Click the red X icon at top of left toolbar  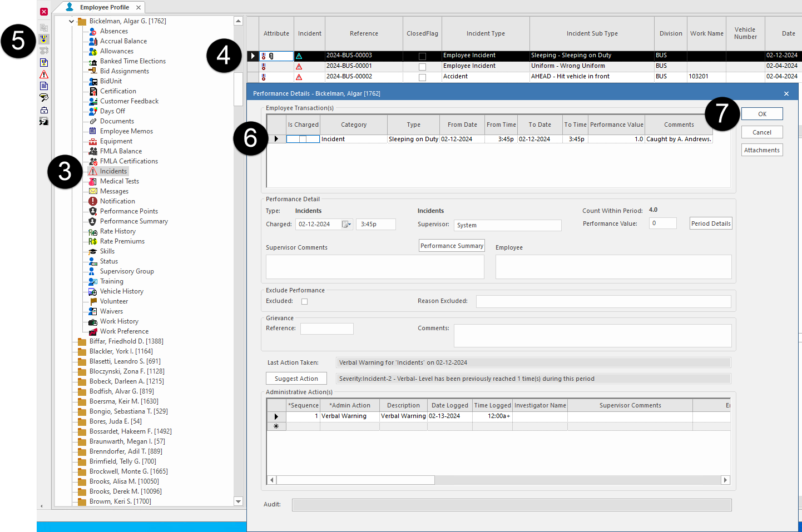pyautogui.click(x=44, y=11)
